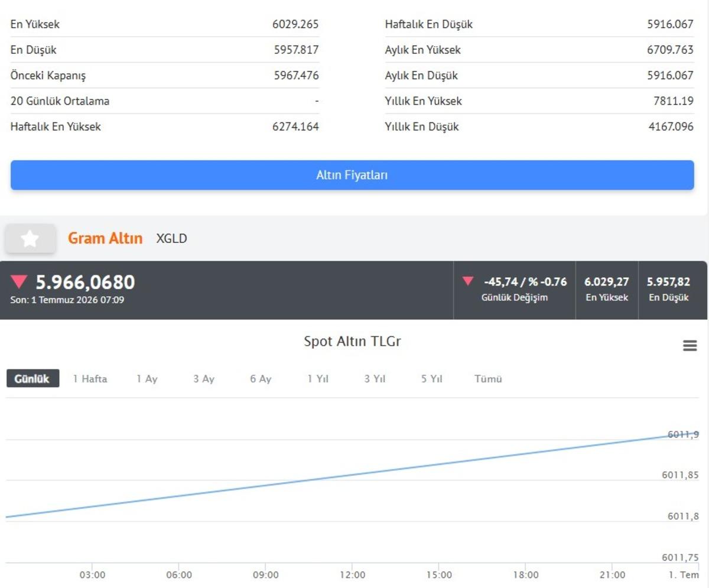Select the 3 Ay chart range
The width and height of the screenshot is (709, 588).
(204, 379)
